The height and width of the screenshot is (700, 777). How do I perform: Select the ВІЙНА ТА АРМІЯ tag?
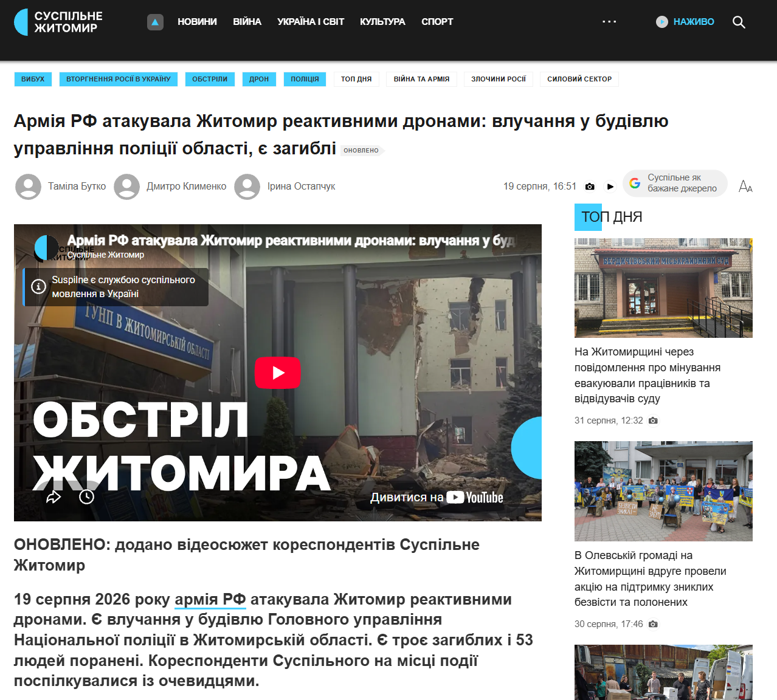point(421,79)
